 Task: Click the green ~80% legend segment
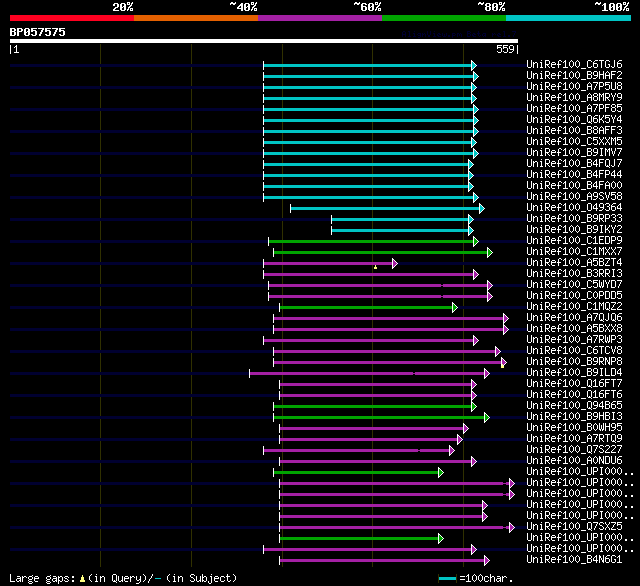(444, 18)
